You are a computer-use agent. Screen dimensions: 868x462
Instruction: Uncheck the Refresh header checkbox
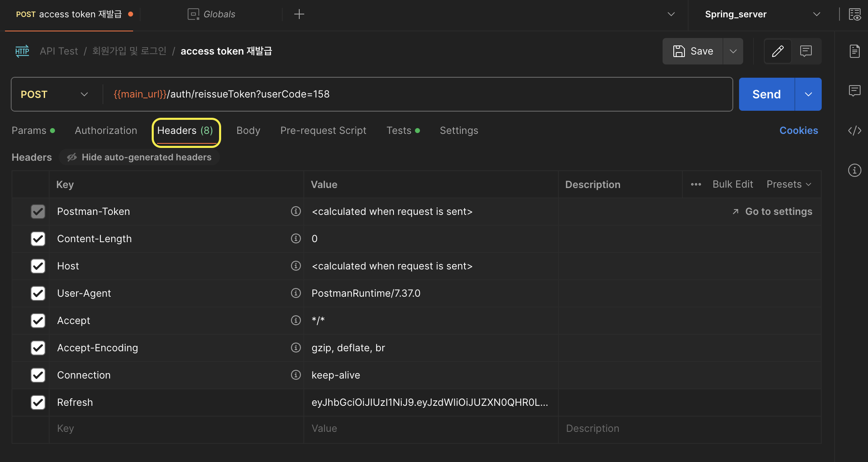[38, 402]
